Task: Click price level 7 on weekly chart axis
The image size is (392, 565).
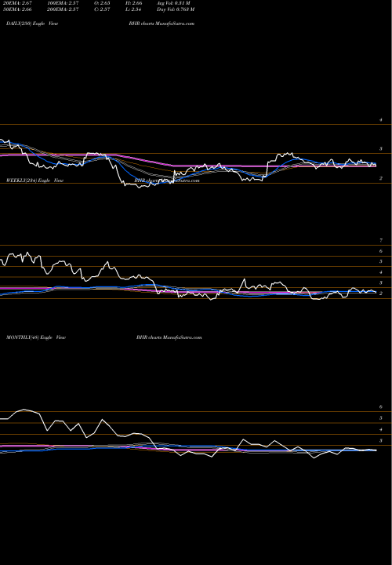Action: tap(381, 240)
